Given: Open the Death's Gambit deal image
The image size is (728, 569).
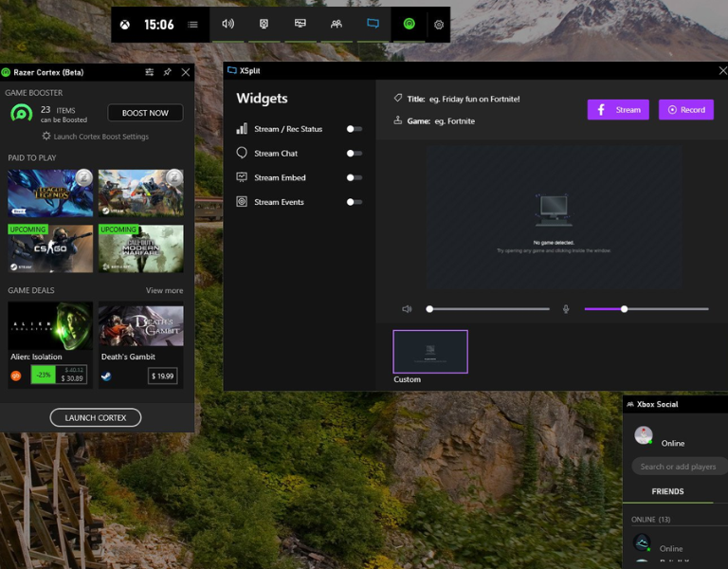Looking at the screenshot, I should coord(140,325).
